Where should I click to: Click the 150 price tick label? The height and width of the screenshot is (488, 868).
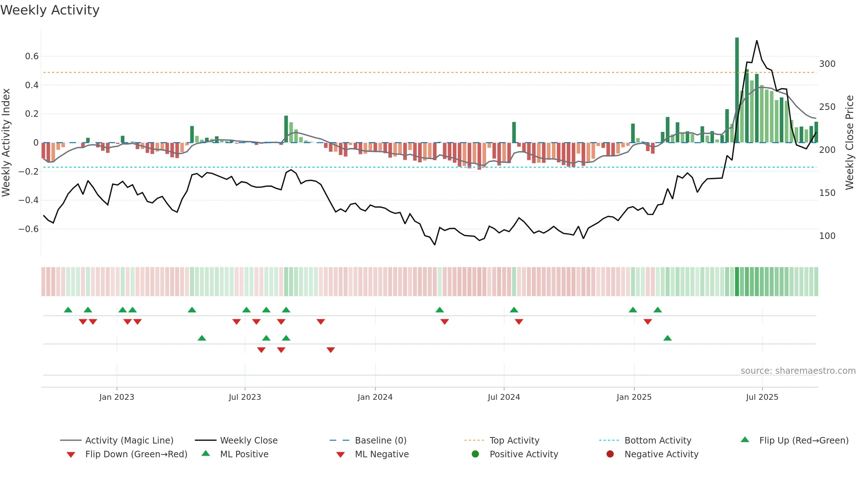click(x=827, y=193)
